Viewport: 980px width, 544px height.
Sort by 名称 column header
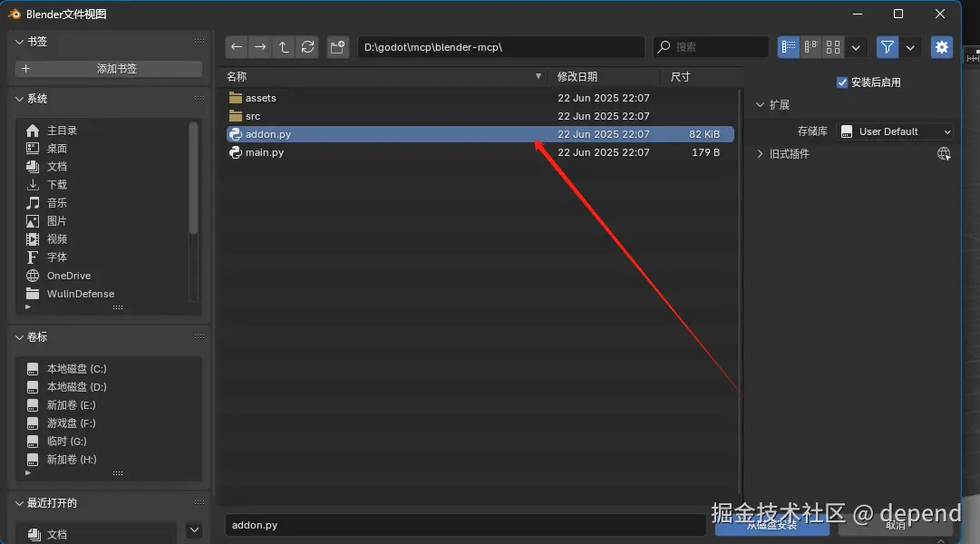click(x=384, y=76)
